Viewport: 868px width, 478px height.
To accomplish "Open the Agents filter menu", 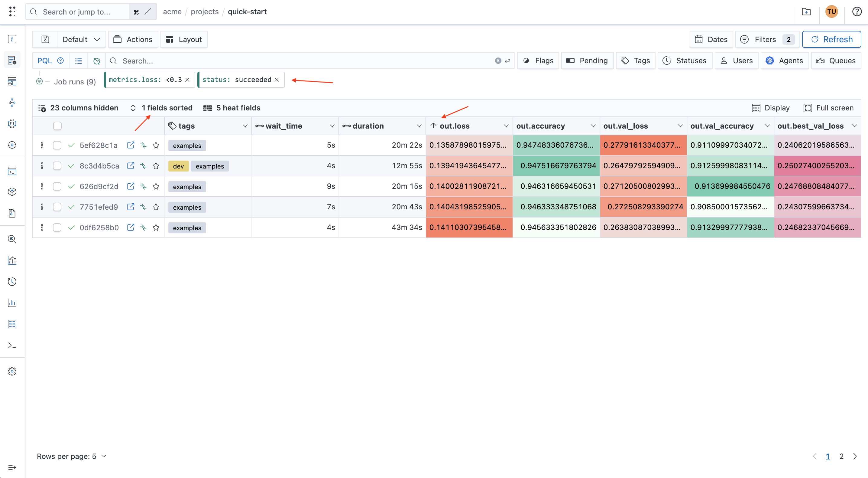I will 785,61.
